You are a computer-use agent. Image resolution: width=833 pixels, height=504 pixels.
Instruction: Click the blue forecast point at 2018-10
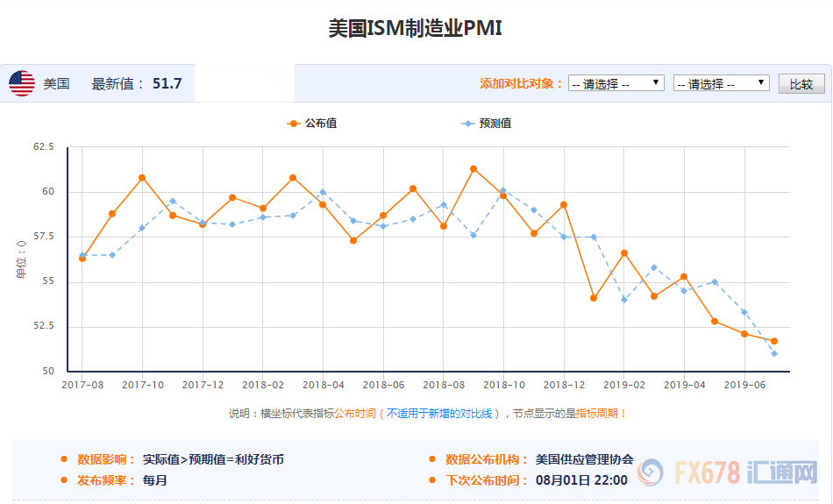[503, 190]
